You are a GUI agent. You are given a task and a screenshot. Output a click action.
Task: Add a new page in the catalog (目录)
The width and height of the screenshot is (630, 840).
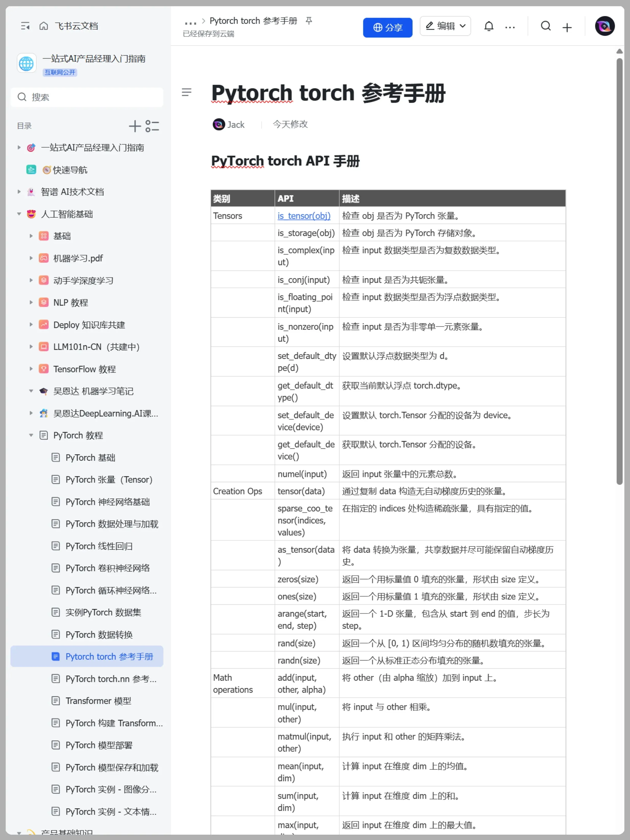pyautogui.click(x=135, y=126)
